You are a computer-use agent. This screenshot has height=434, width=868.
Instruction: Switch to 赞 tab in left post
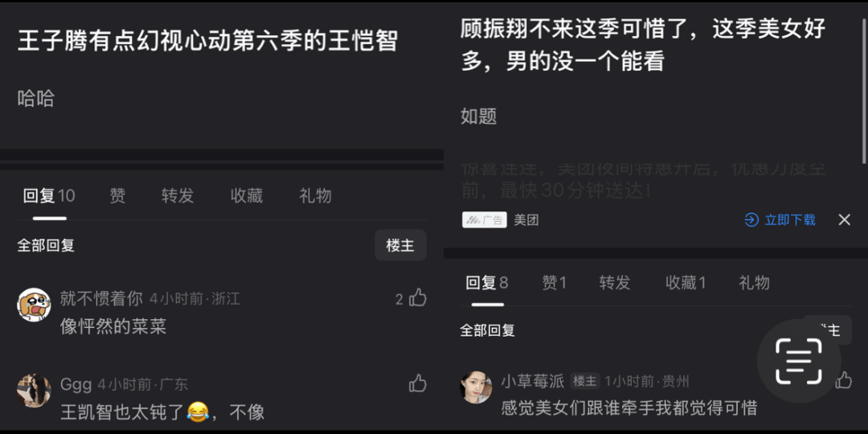point(117,196)
